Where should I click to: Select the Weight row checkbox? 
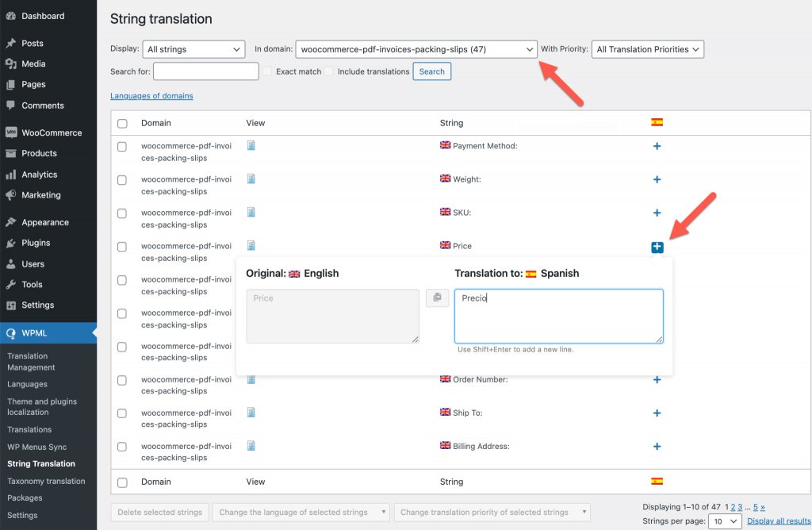coord(122,180)
